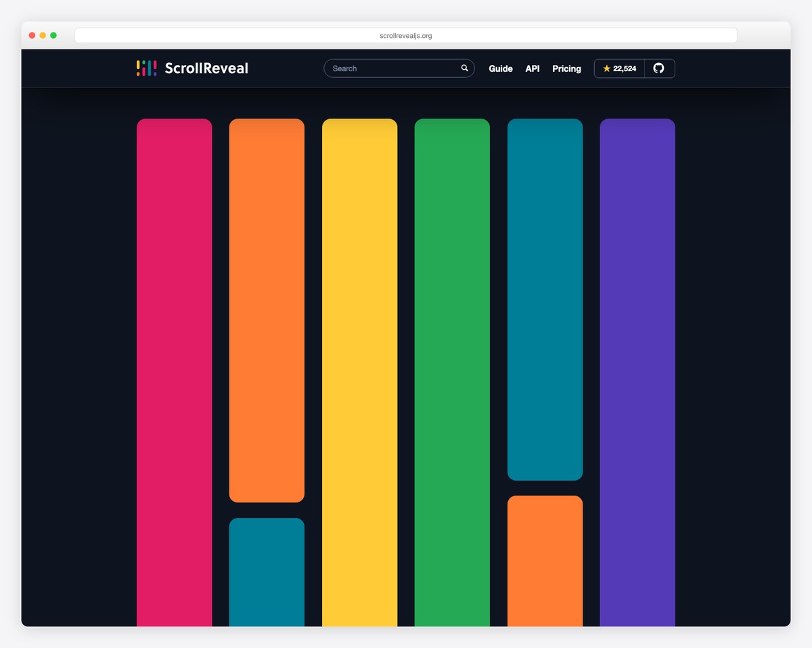Viewport: 812px width, 648px height.
Task: Click the 22,524 stars button
Action: tap(619, 68)
